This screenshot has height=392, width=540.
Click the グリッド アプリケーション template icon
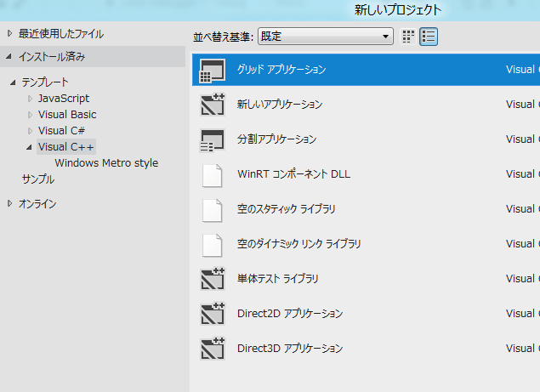pos(211,70)
